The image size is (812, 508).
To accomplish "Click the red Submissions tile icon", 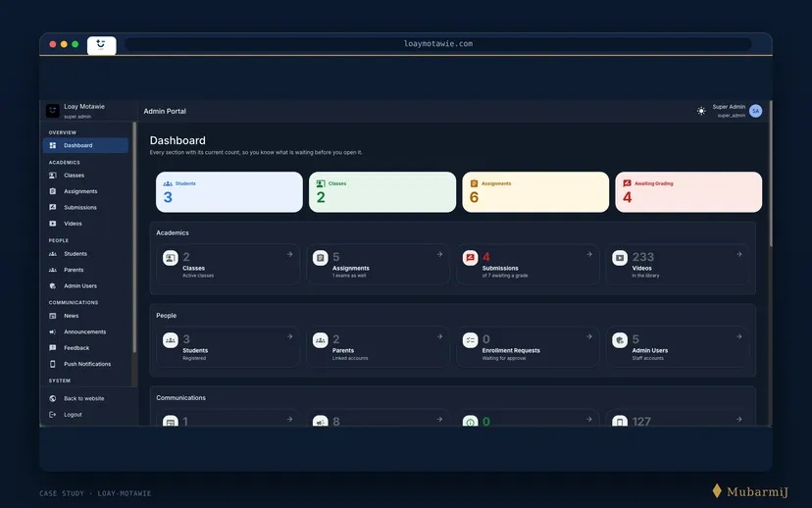I will 470,258.
